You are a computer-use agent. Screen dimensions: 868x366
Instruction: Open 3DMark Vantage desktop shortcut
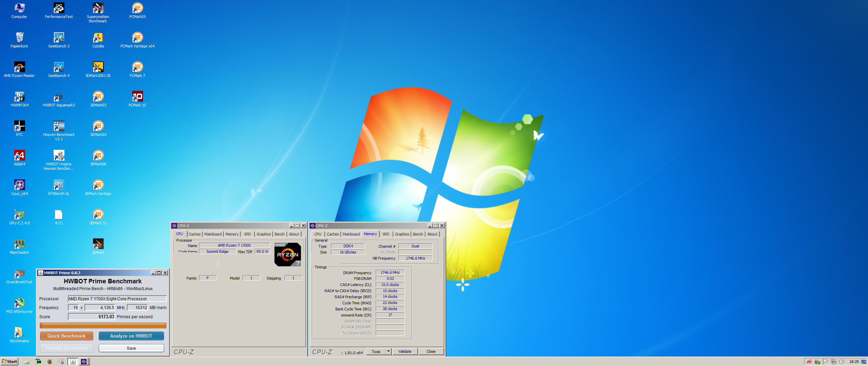[98, 187]
